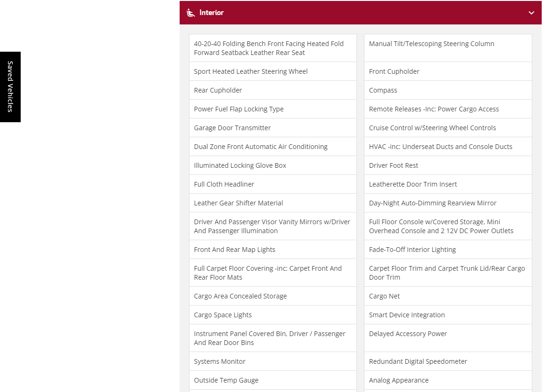
Task: Click the Front Cupholder feature
Action: coord(394,71)
